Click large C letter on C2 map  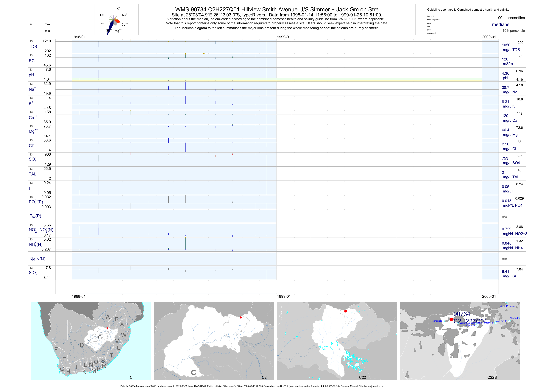[x=193, y=373]
